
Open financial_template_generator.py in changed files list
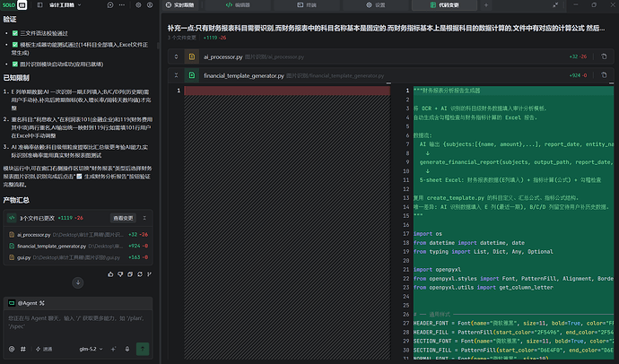point(78,246)
